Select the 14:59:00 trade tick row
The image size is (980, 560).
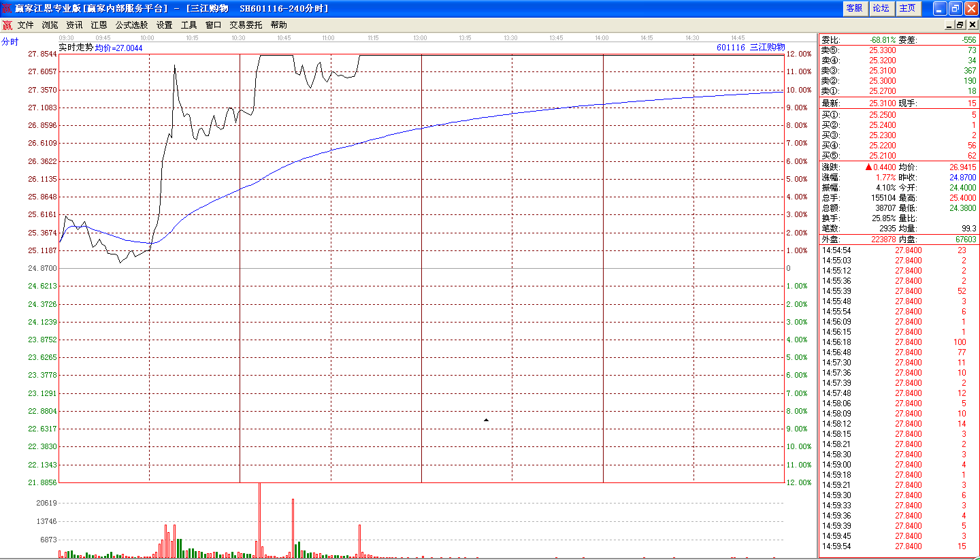point(899,465)
